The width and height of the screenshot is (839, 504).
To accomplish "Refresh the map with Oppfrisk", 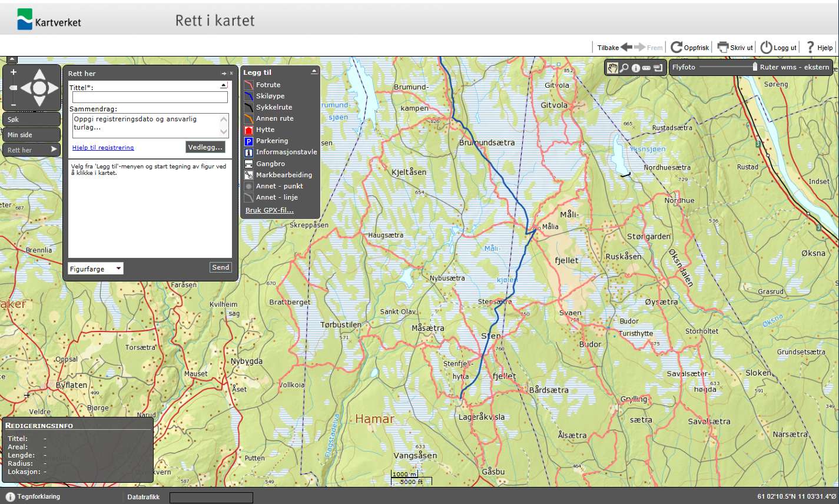I will (x=690, y=48).
